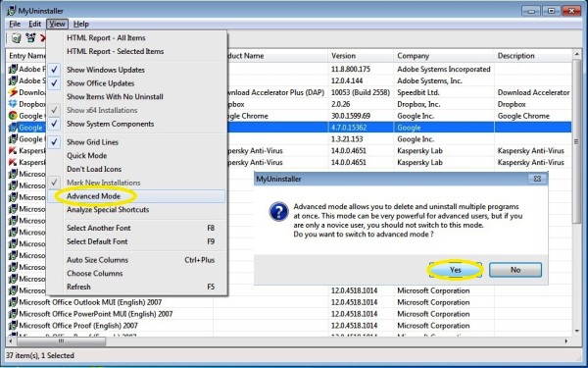
Task: Choose HTML Report - All Items
Action: coord(137,38)
